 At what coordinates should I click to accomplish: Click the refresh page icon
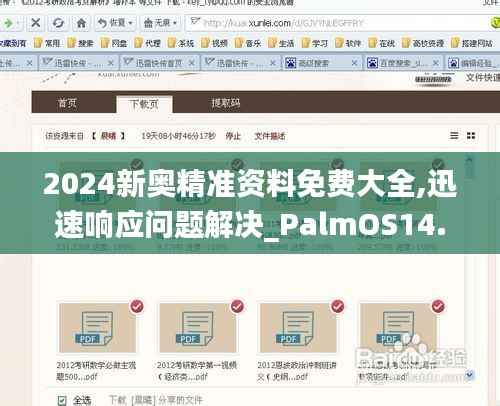point(58,23)
